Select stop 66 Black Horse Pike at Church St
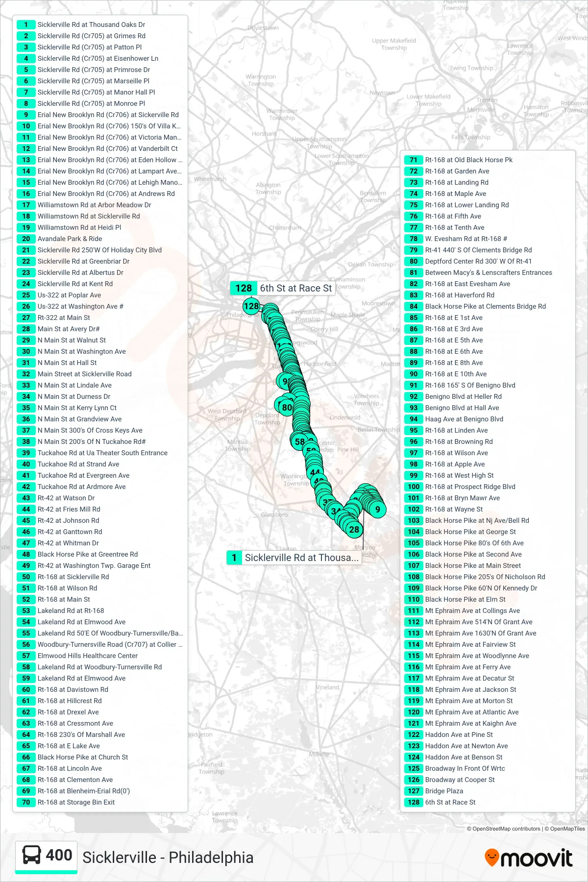Screen dimensions: 588x882 (x=73, y=757)
